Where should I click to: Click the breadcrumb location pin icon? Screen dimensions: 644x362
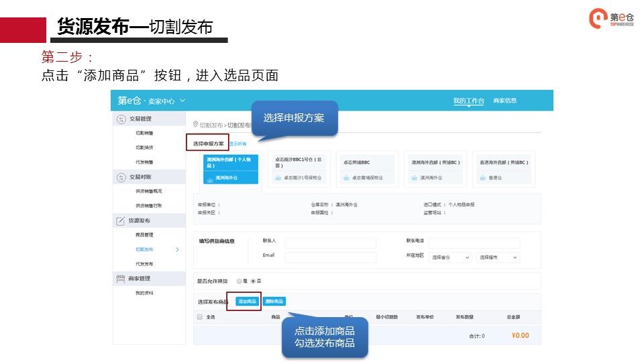point(195,125)
